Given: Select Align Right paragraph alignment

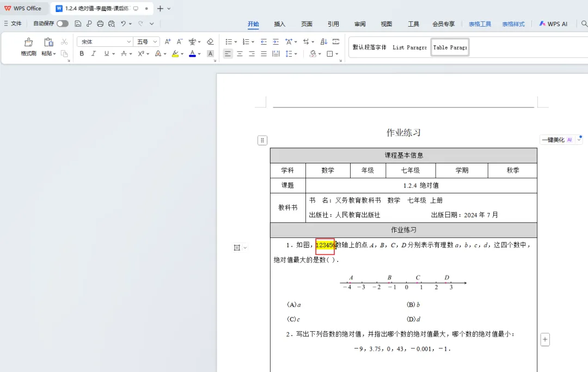Looking at the screenshot, I should (x=252, y=53).
